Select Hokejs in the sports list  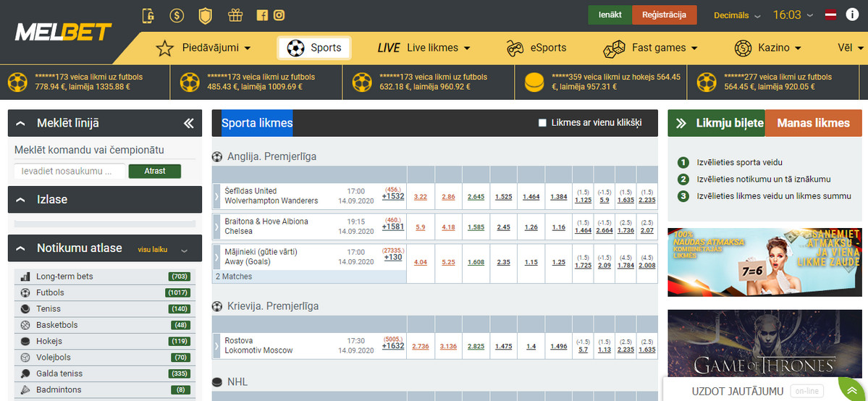click(x=49, y=342)
